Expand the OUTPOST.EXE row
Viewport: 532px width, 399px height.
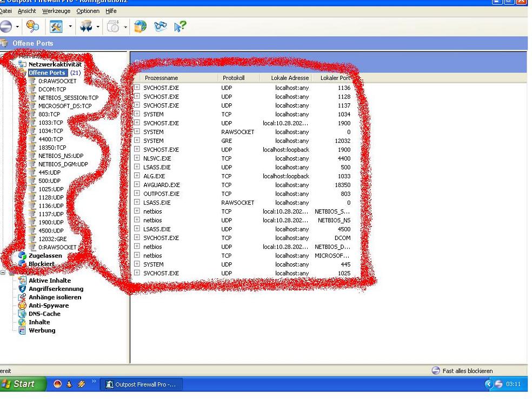click(x=137, y=193)
